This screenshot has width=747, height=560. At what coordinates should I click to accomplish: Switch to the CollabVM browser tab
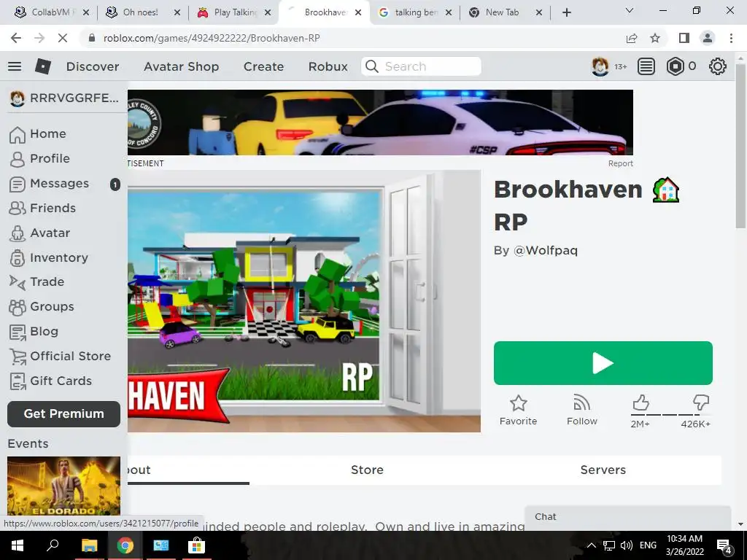[50, 12]
